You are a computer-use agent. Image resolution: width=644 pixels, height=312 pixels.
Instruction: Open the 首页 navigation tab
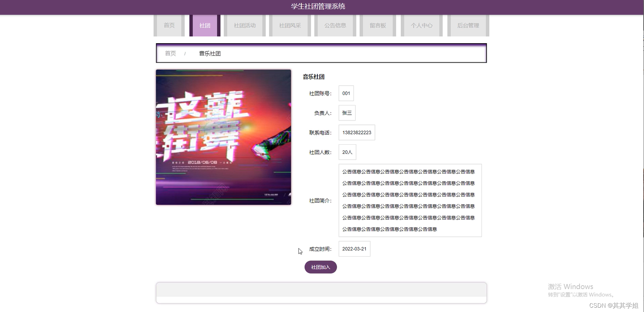169,26
